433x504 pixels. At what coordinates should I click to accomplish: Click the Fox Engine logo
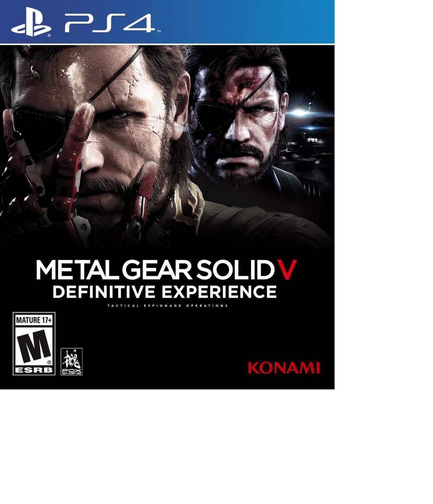point(71,362)
